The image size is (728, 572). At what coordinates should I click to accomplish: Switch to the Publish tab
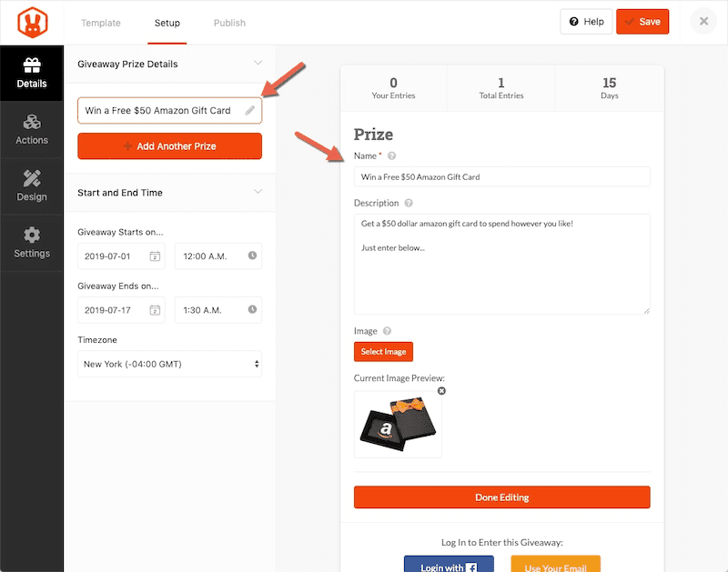[x=229, y=23]
